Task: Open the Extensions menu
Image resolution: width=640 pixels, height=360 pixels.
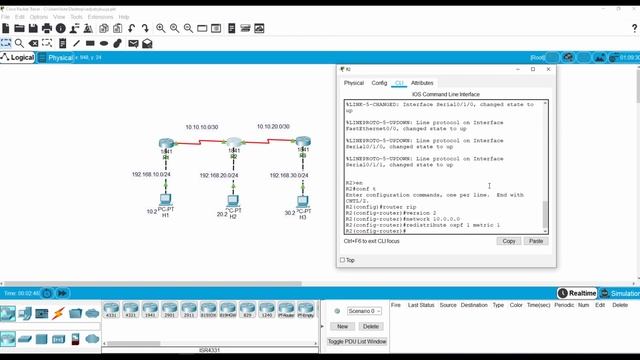Action: click(x=100, y=17)
